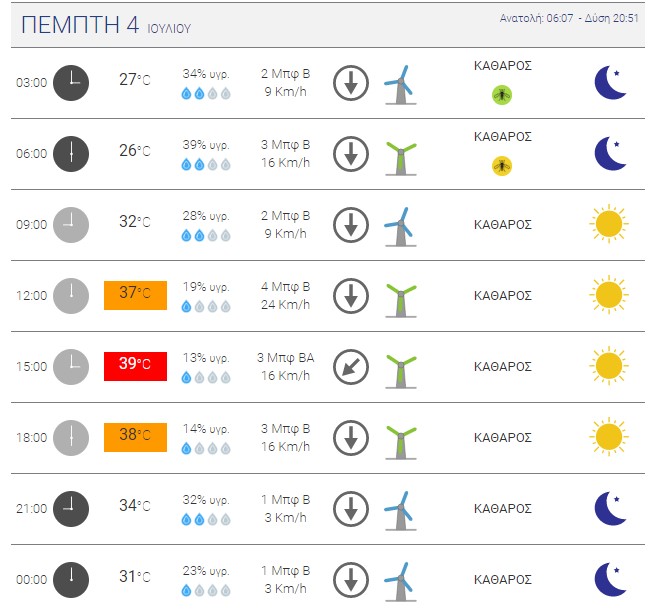Click the yellow mosquito icon at 06:00
This screenshot has height=611, width=657.
point(501,165)
